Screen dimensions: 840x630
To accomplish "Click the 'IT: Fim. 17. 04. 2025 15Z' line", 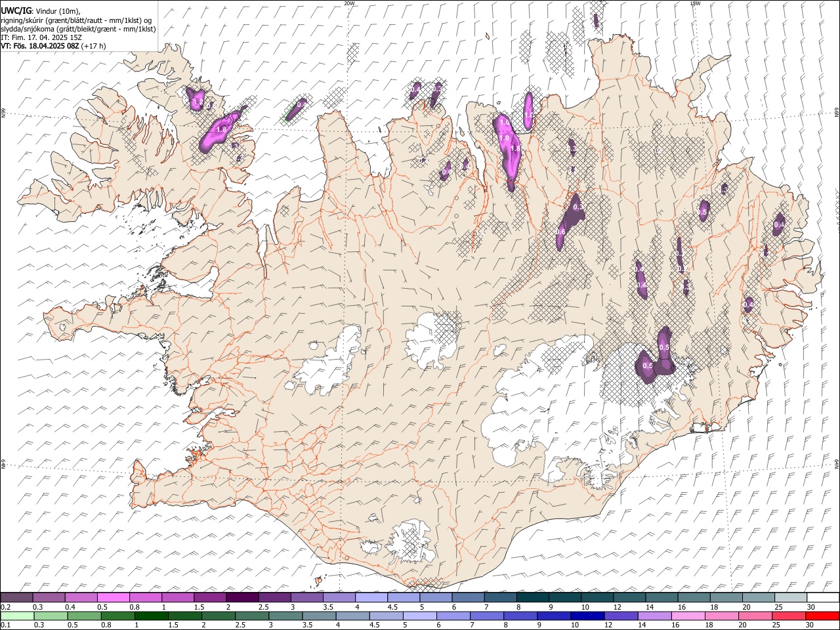I will [x=41, y=37].
